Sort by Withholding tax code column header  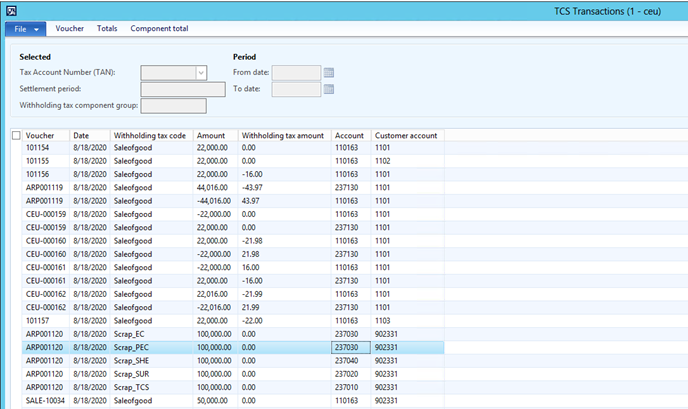pyautogui.click(x=151, y=136)
